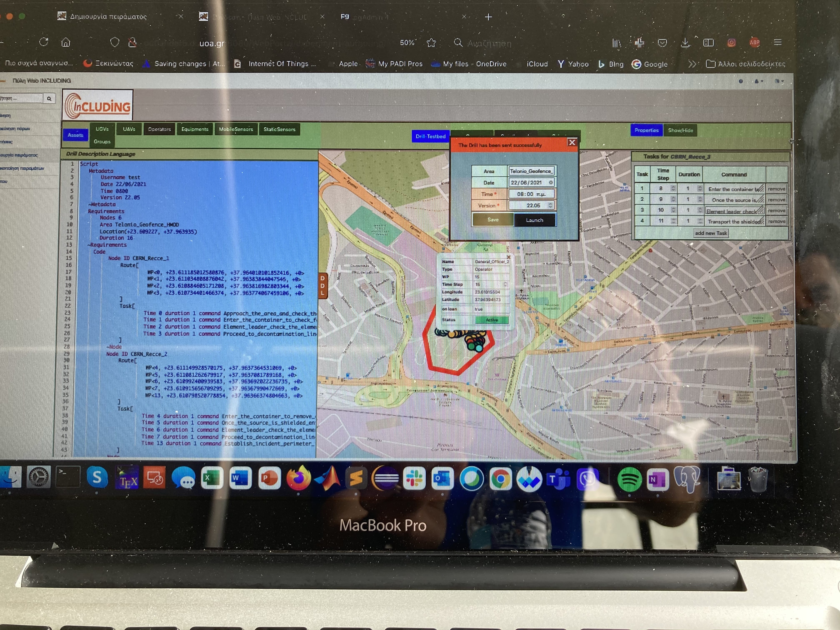Clear the Date field with its x icon
The image size is (840, 630).
coord(551,183)
